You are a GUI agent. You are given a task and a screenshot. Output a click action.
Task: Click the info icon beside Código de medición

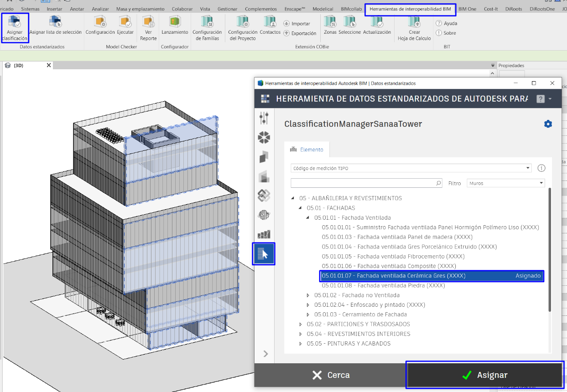(541, 168)
